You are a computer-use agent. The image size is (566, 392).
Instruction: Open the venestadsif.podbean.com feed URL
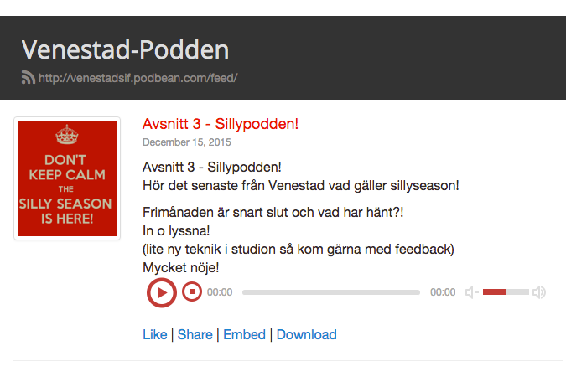click(138, 78)
